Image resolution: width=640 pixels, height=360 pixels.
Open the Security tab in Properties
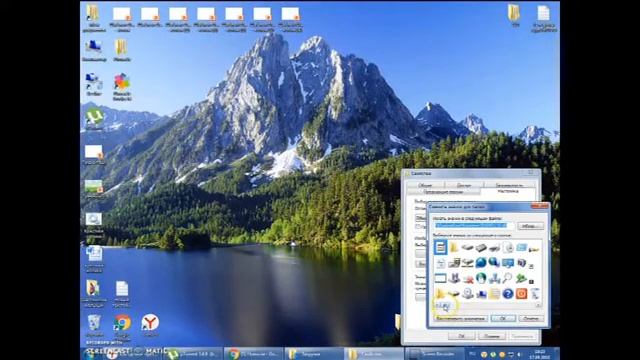509,185
